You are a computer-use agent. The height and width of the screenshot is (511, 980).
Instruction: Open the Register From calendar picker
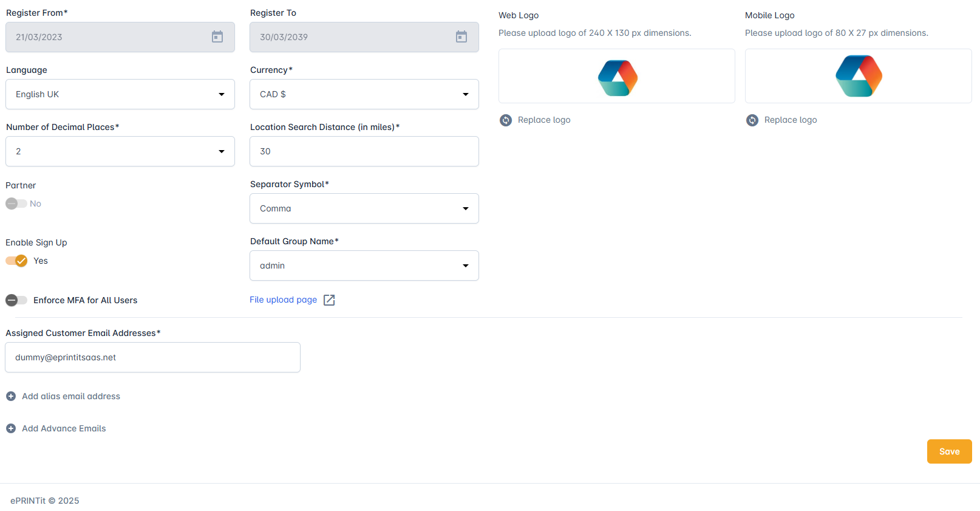(217, 37)
